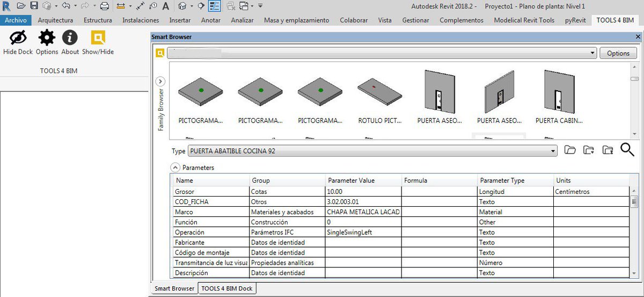Click the Open file icon
Image resolution: width=644 pixels, height=297 pixels.
(x=21, y=6)
